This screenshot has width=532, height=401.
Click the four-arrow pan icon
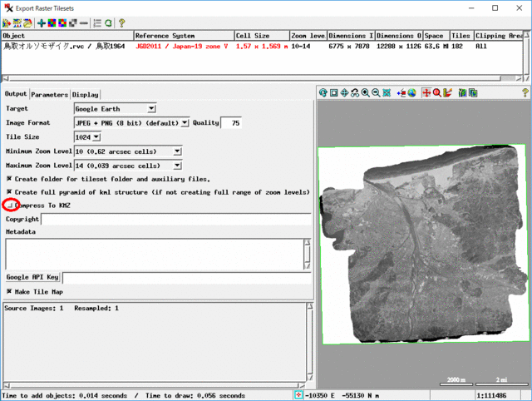[344, 92]
